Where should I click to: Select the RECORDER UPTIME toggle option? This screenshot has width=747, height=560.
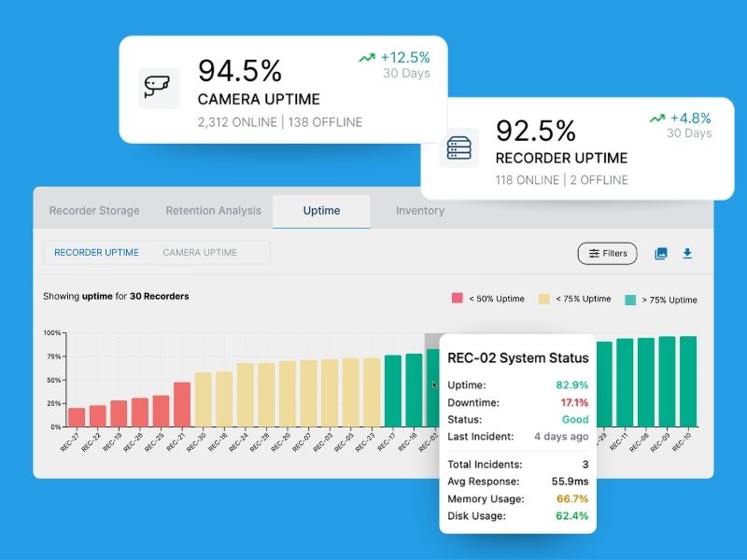click(x=96, y=253)
